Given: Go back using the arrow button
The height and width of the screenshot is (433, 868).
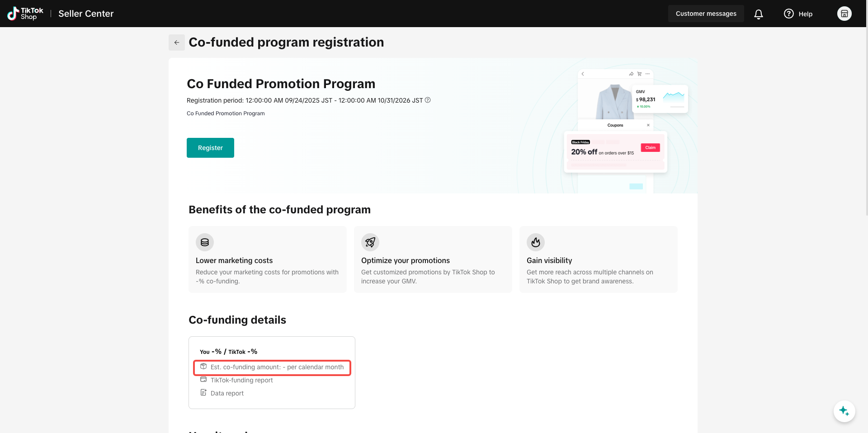Looking at the screenshot, I should [177, 42].
